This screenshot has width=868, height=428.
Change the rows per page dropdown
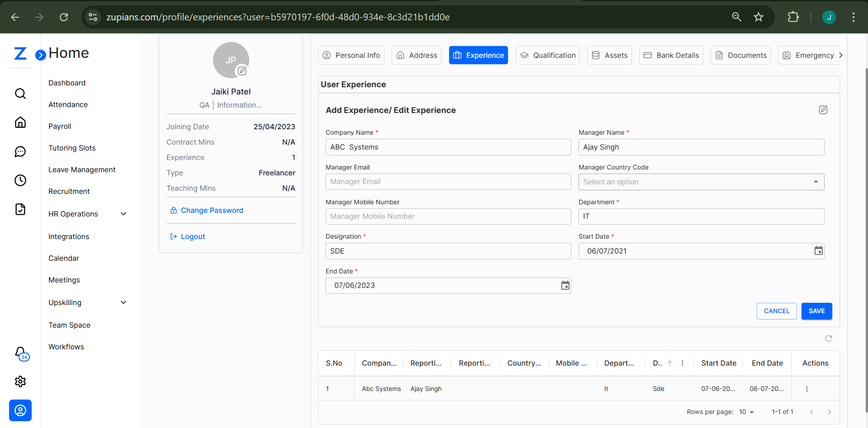pos(746,412)
